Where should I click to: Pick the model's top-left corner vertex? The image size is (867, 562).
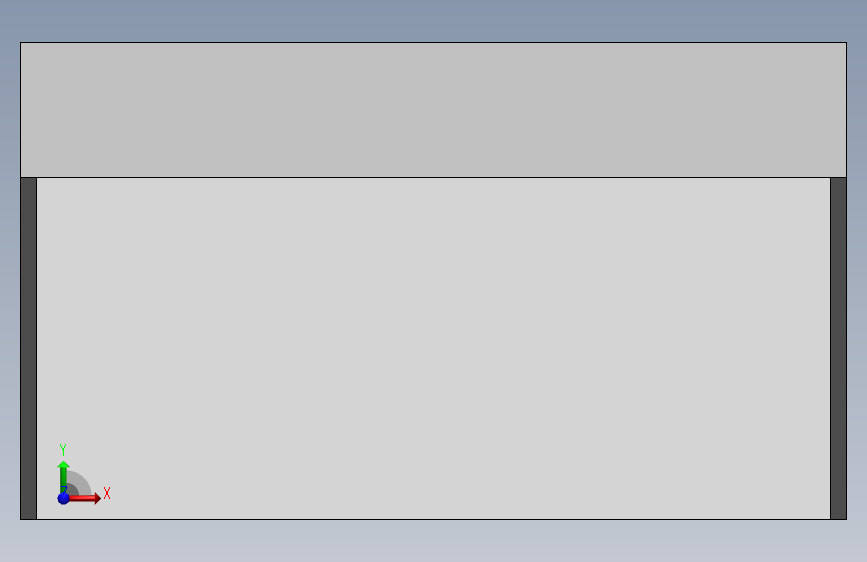(20, 43)
